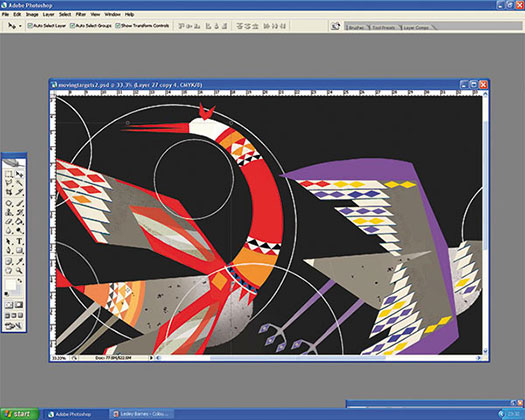The height and width of the screenshot is (420, 525).
Task: Open the Filter menu
Action: 81,14
